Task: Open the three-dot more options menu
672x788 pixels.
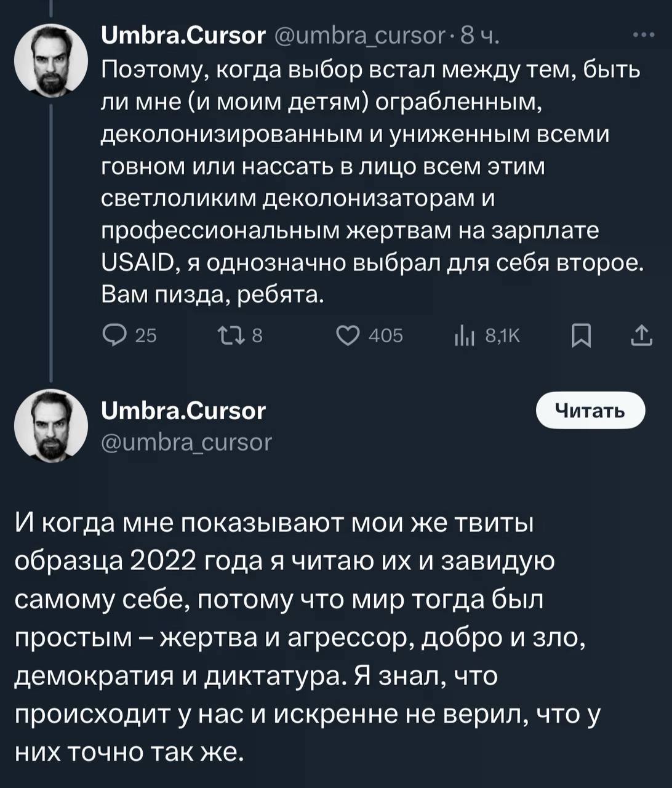Action: 643,36
